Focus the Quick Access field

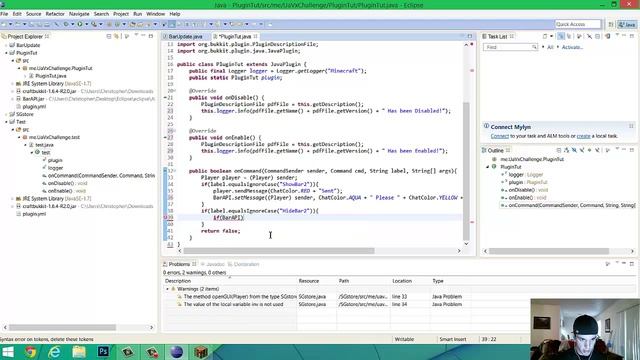click(x=578, y=24)
